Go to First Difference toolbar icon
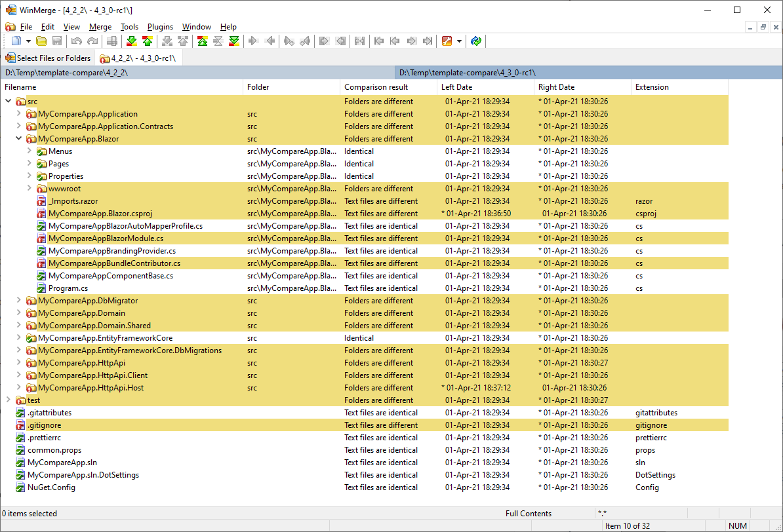Image resolution: width=783 pixels, height=532 pixels. [x=203, y=41]
